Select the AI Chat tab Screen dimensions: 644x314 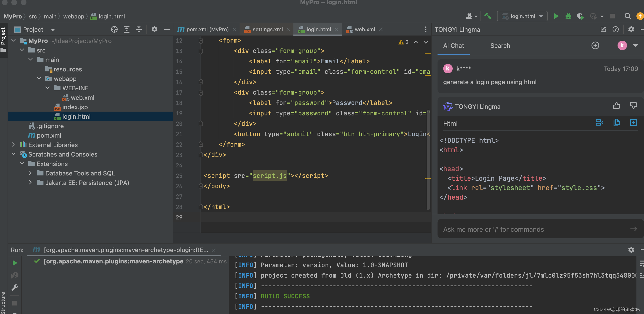coord(453,46)
